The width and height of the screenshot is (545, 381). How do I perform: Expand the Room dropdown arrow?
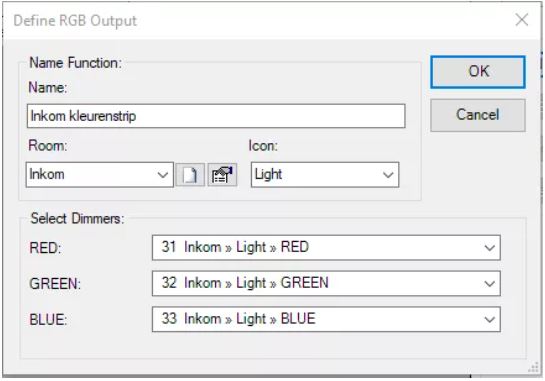pos(162,175)
